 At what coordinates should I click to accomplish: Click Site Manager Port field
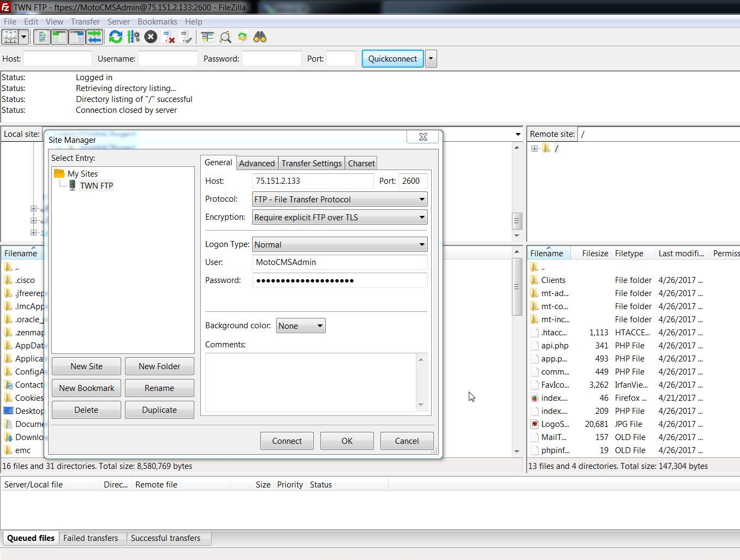tap(413, 181)
